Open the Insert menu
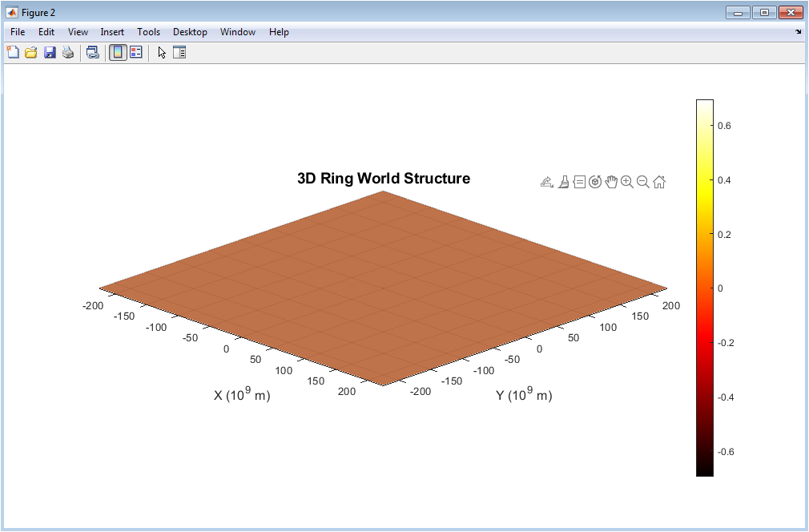 112,32
